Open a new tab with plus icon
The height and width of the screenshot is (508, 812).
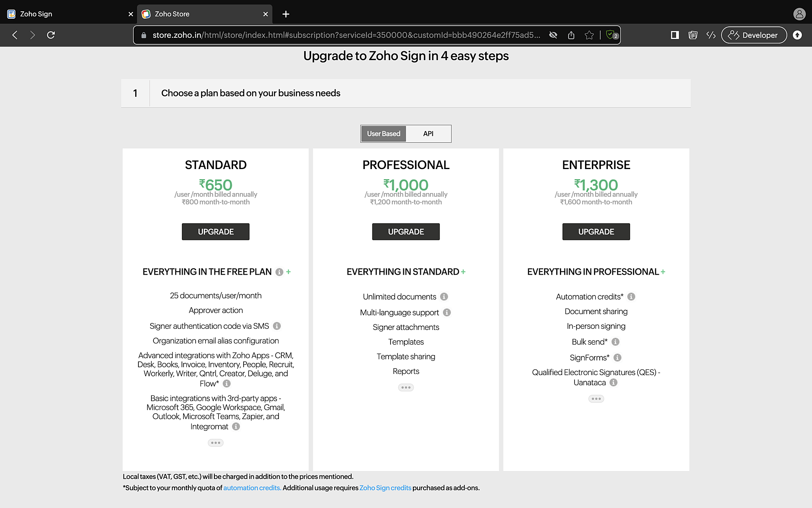tap(286, 14)
